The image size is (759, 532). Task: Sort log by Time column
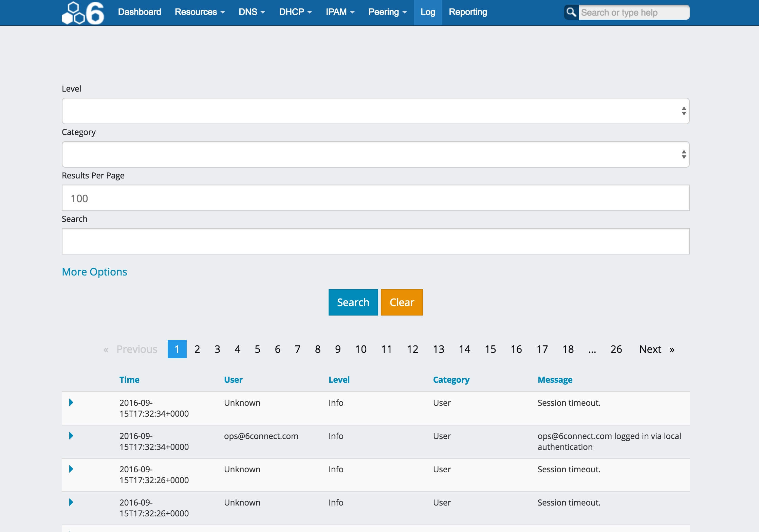(x=129, y=380)
